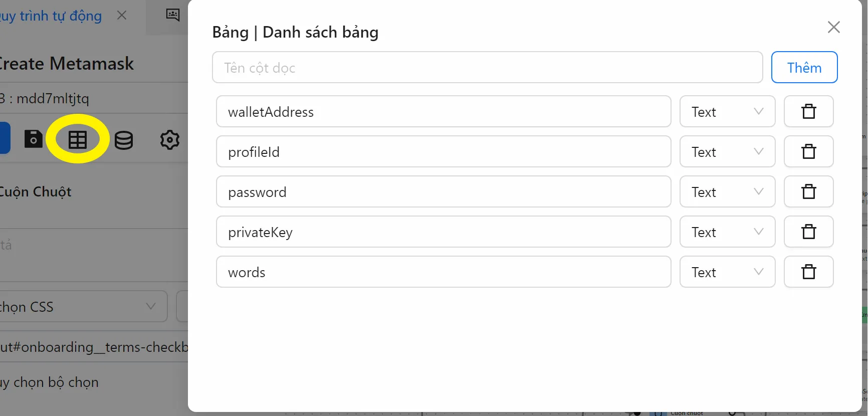868x416 pixels.
Task: Delete the profileId column
Action: (808, 151)
